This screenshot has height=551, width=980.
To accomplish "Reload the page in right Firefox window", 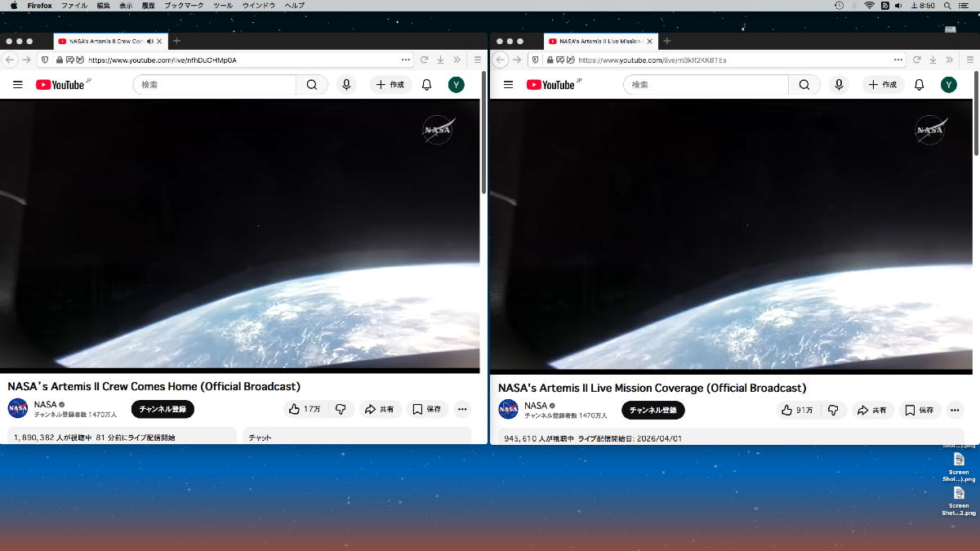I will pyautogui.click(x=915, y=60).
